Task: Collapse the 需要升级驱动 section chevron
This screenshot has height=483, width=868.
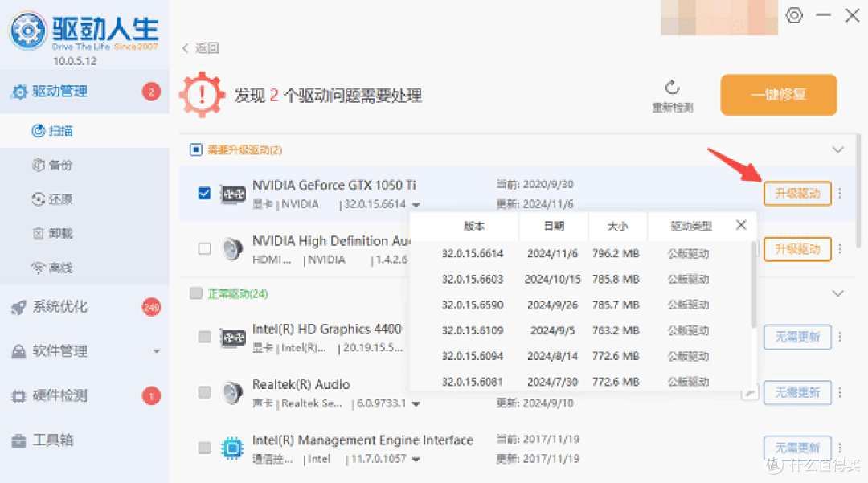Action: pos(837,150)
